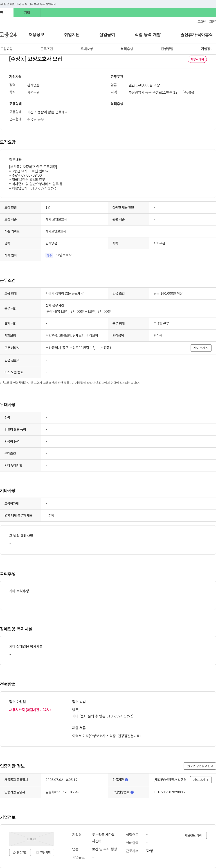Viewport: 216px width, 868px height.
Task: Report false ad via 거짓구인광고 신고 button
Action: (200, 766)
